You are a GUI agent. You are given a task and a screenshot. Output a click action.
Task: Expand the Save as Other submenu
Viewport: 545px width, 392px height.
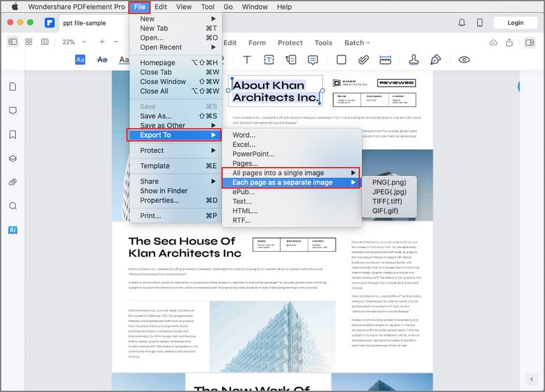pos(176,126)
